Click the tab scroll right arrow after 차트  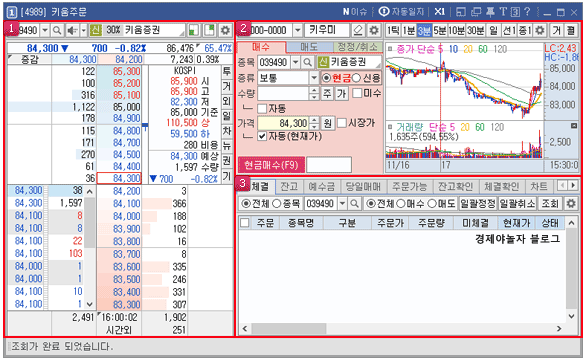coord(573,186)
